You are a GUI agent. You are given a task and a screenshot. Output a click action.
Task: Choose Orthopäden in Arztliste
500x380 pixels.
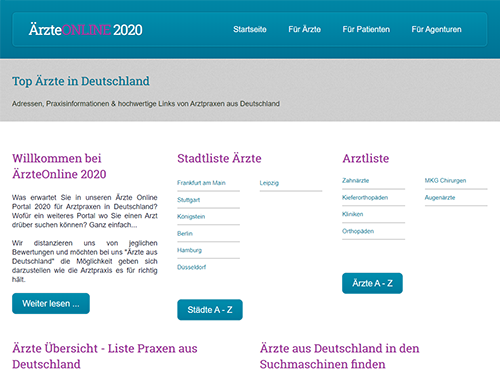point(358,231)
